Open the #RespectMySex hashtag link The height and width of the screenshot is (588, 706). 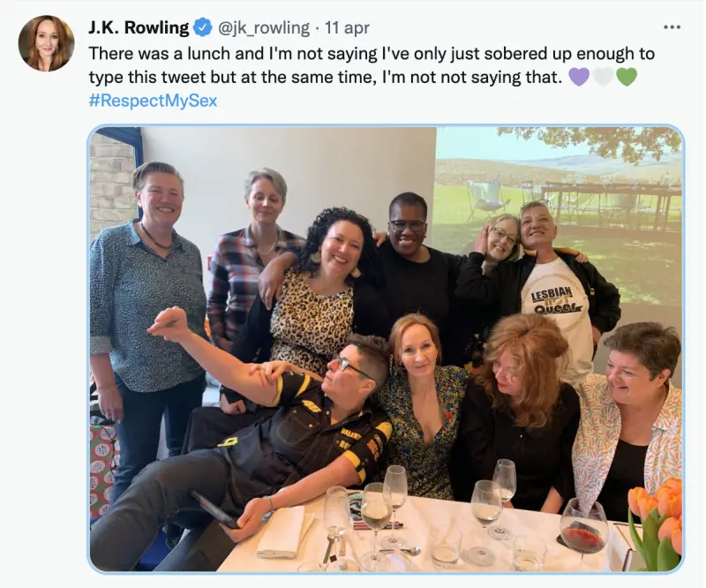click(153, 101)
